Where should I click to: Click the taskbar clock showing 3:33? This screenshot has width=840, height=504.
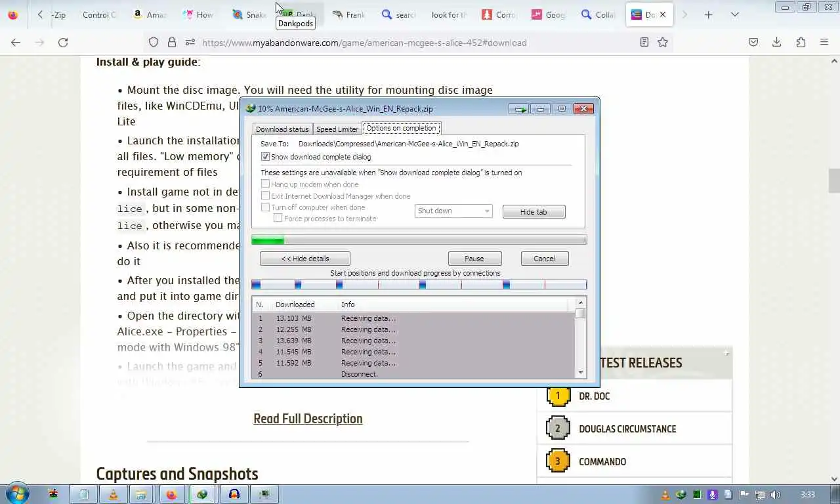click(x=808, y=494)
